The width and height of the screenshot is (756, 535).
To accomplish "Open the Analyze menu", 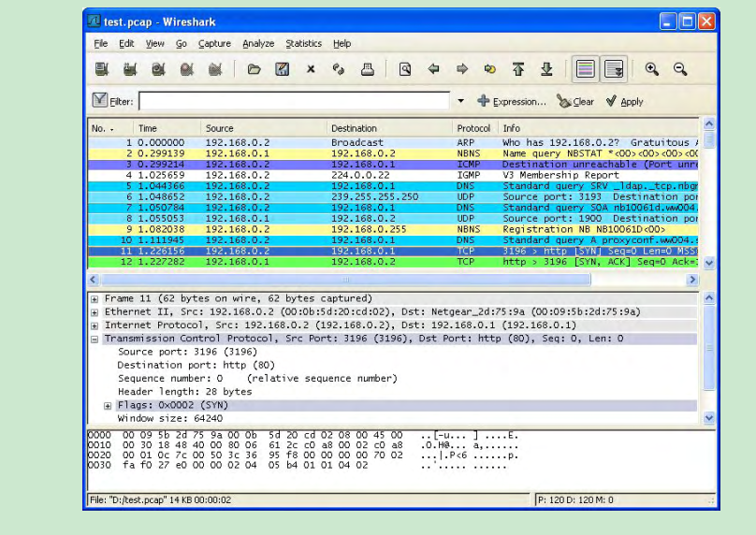I will point(258,43).
